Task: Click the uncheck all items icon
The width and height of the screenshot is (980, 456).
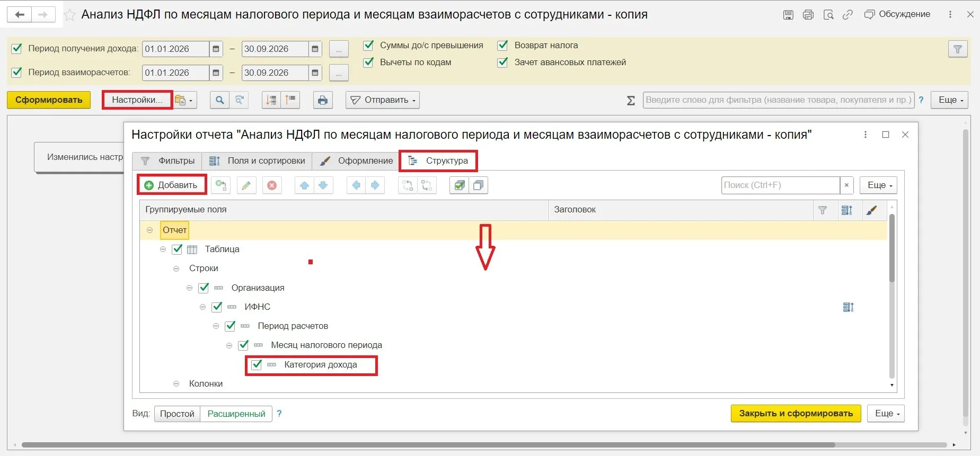Action: click(478, 185)
